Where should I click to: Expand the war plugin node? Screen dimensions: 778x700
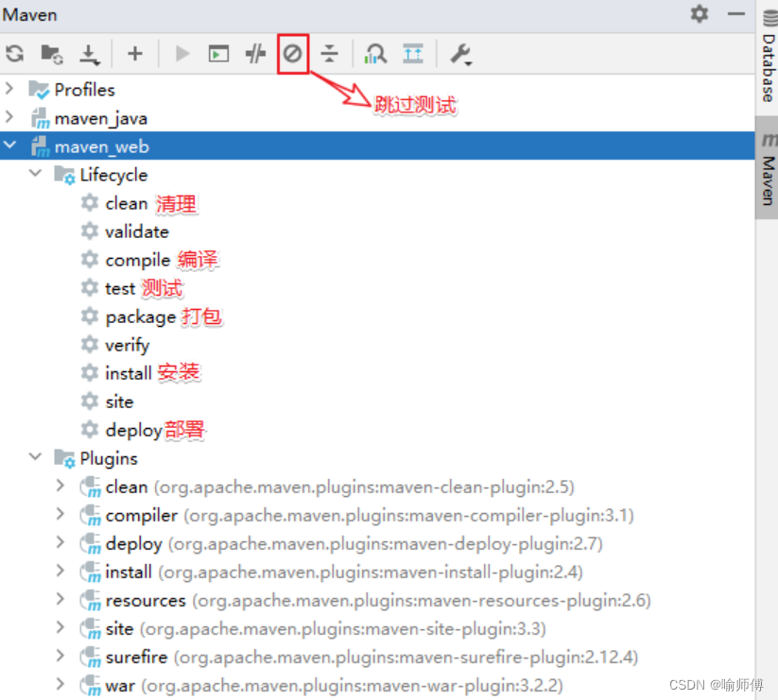61,684
